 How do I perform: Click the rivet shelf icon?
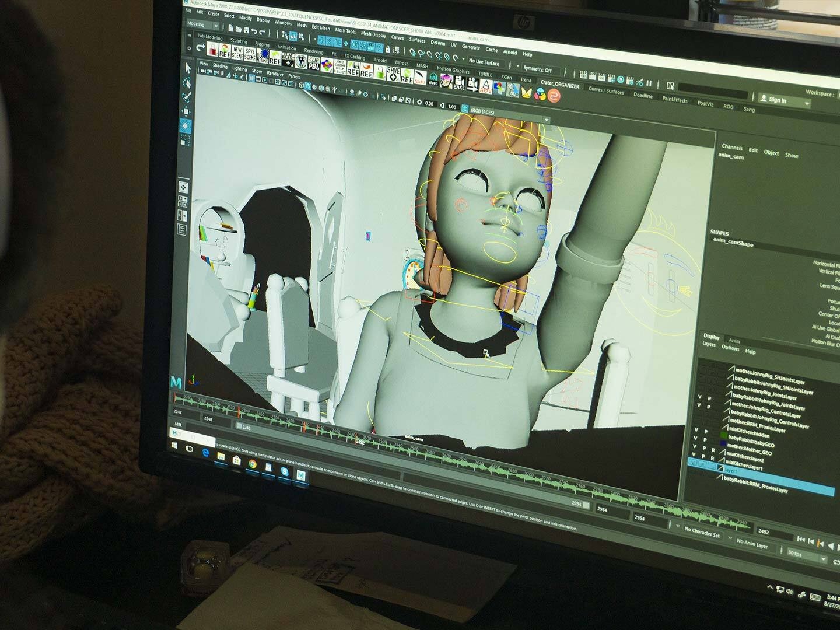pyautogui.click(x=433, y=79)
